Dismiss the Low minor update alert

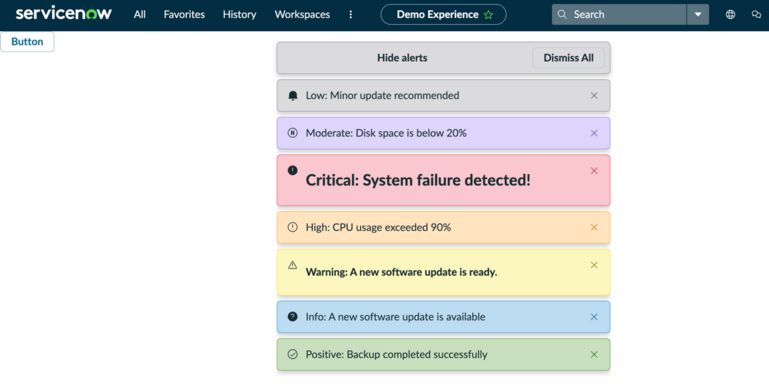pyautogui.click(x=594, y=96)
